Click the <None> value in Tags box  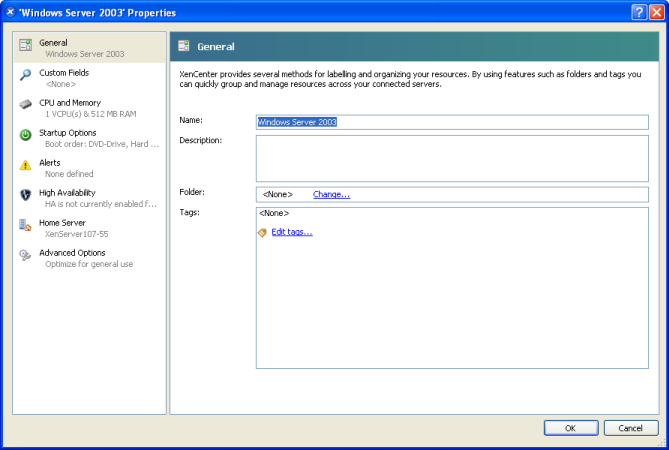click(x=274, y=213)
